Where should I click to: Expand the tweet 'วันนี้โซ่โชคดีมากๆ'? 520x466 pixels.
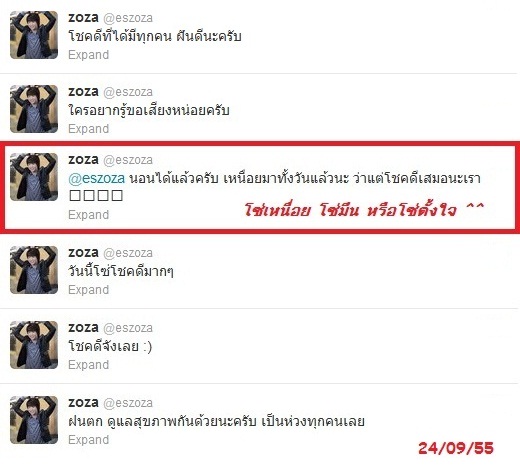tap(88, 290)
